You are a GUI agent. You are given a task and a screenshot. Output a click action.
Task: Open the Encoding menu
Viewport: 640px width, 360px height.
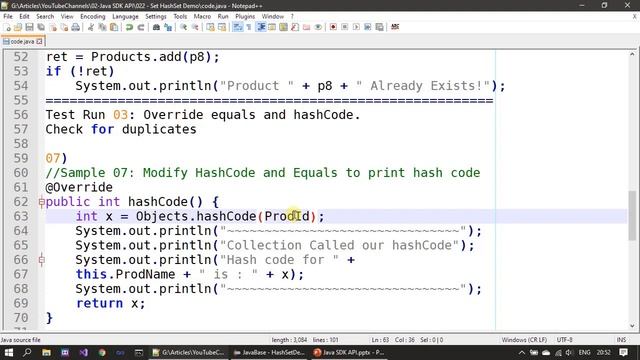(x=93, y=16)
